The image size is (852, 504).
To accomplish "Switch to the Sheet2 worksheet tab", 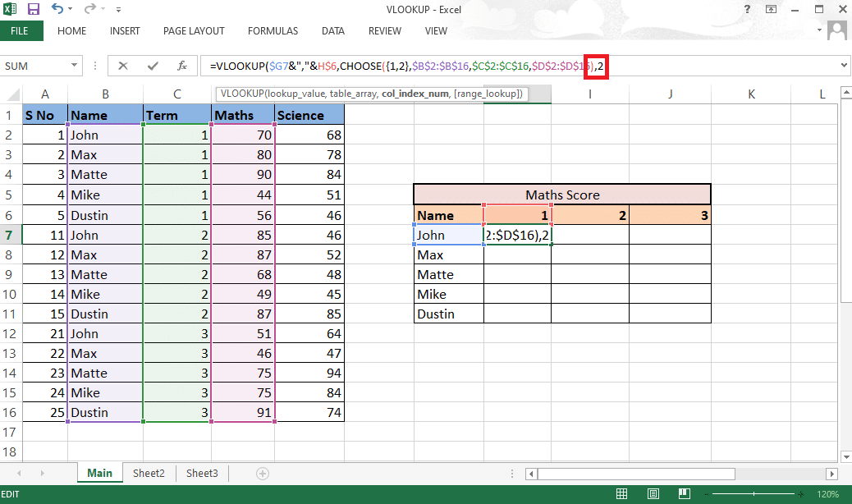I will pyautogui.click(x=149, y=474).
